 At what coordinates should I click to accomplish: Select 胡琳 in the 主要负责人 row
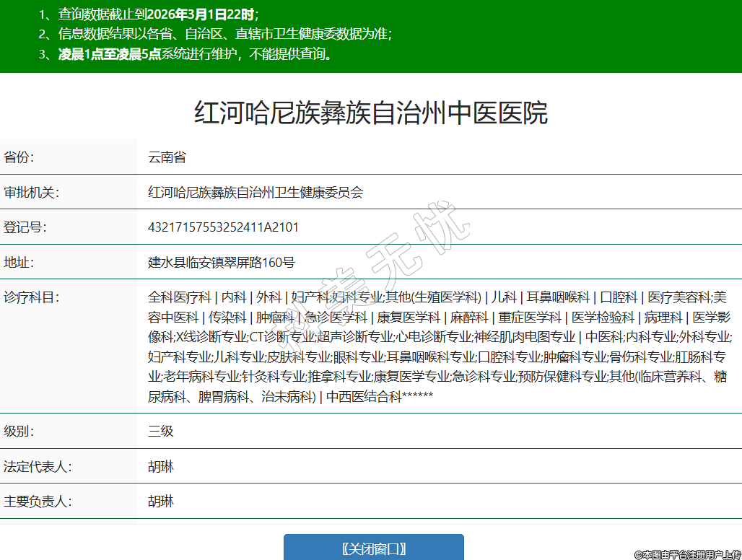(x=161, y=502)
